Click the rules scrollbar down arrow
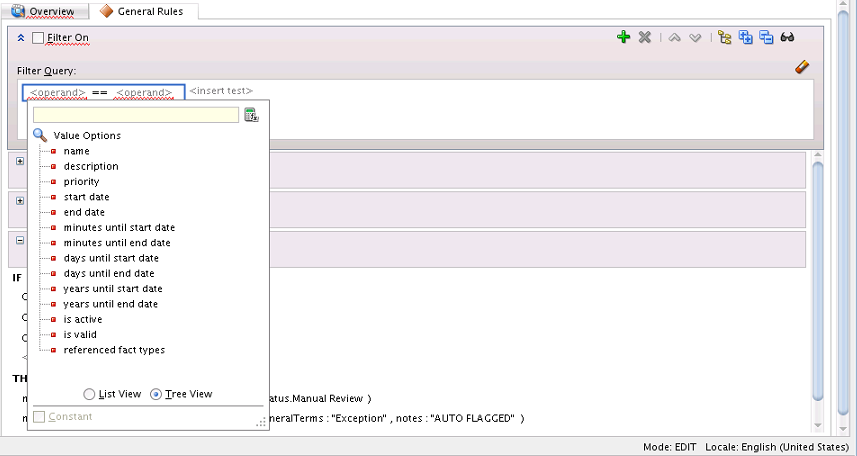 point(818,425)
